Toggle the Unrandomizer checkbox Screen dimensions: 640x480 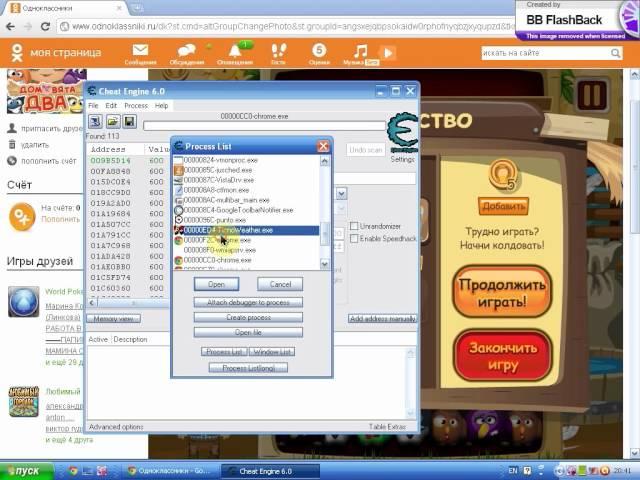point(354,226)
